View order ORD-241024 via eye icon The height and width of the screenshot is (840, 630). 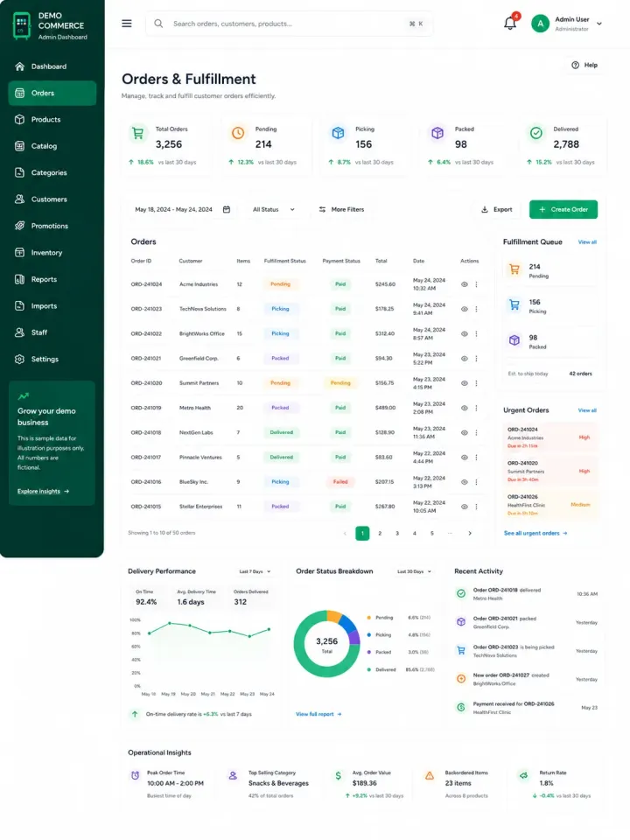(465, 284)
